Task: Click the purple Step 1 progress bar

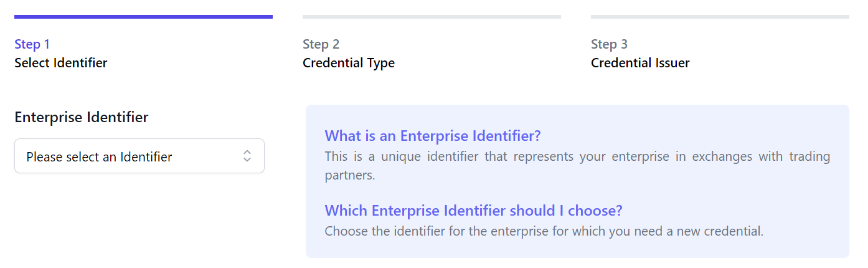Action: tap(143, 17)
